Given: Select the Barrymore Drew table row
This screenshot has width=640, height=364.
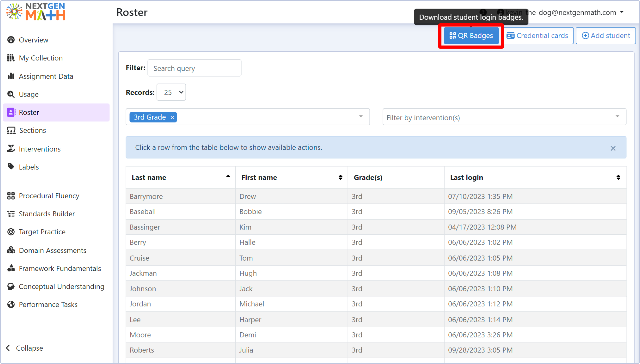Looking at the screenshot, I should tap(376, 196).
